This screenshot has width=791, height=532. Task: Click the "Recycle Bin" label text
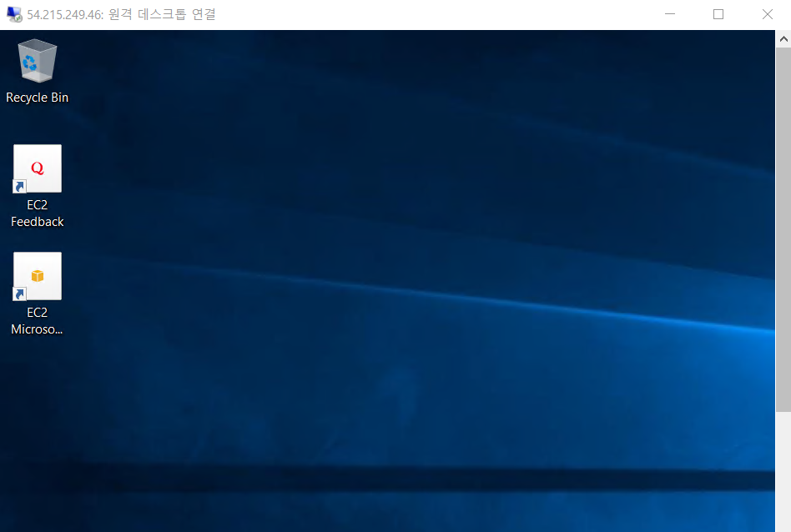pos(38,98)
